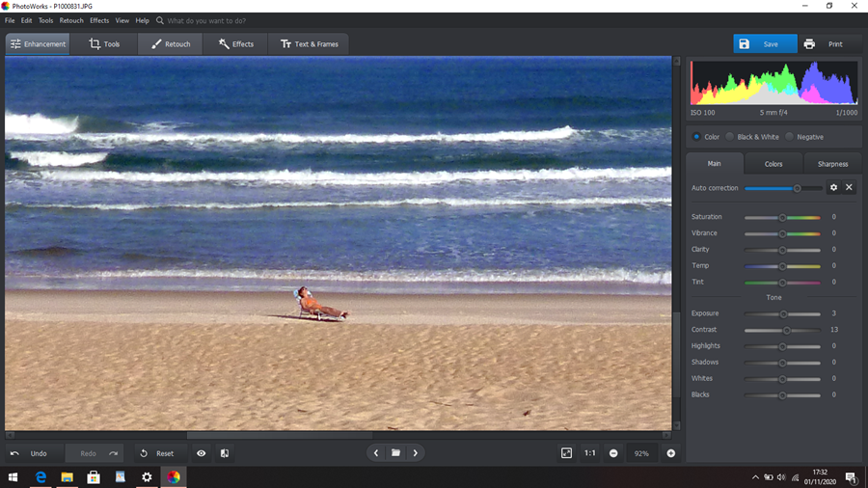Open the Effects menu in menu bar
Viewport: 868px width, 488px height.
pyautogui.click(x=99, y=20)
